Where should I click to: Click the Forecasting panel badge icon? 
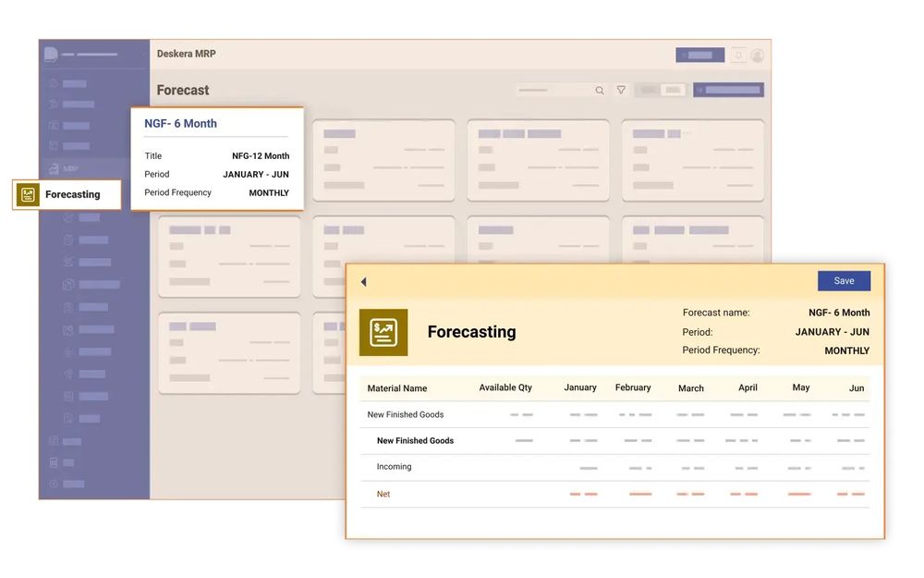pos(383,332)
